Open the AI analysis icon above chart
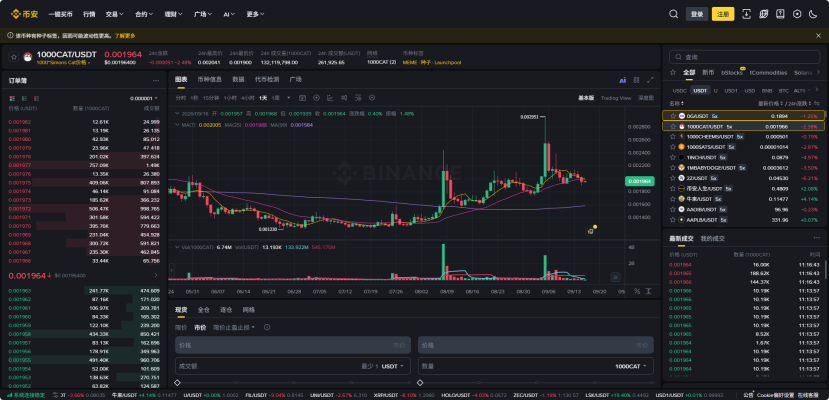This screenshot has width=829, height=400. tap(623, 80)
